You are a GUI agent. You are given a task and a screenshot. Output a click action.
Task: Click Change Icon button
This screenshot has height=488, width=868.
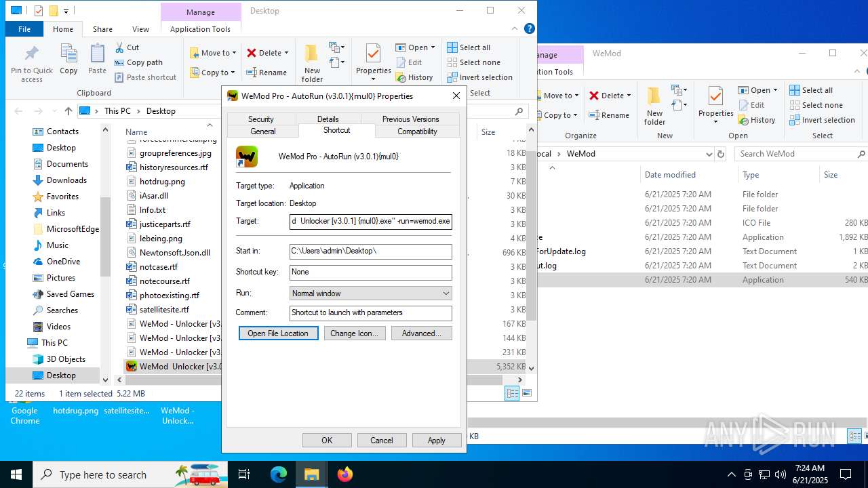355,333
